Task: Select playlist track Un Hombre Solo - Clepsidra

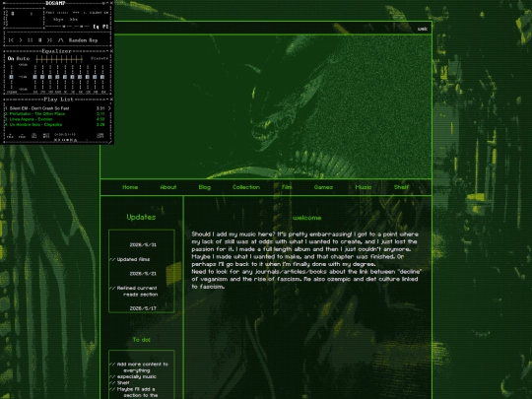Action: point(33,124)
